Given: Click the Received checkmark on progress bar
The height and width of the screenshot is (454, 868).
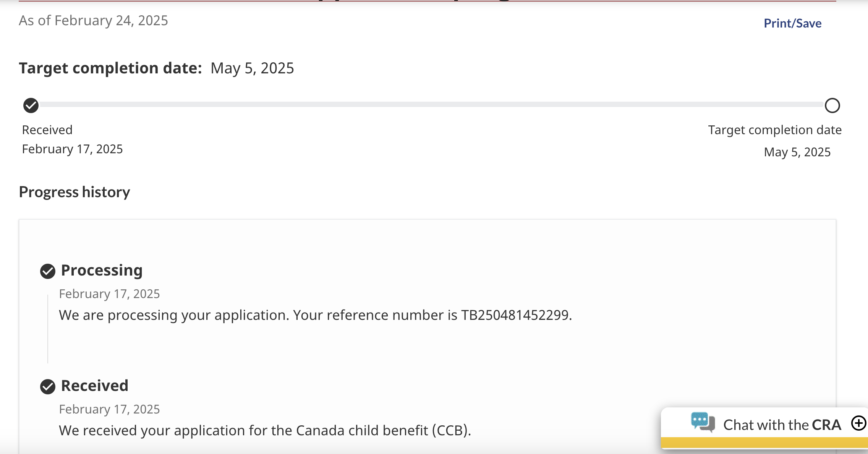Looking at the screenshot, I should 31,105.
